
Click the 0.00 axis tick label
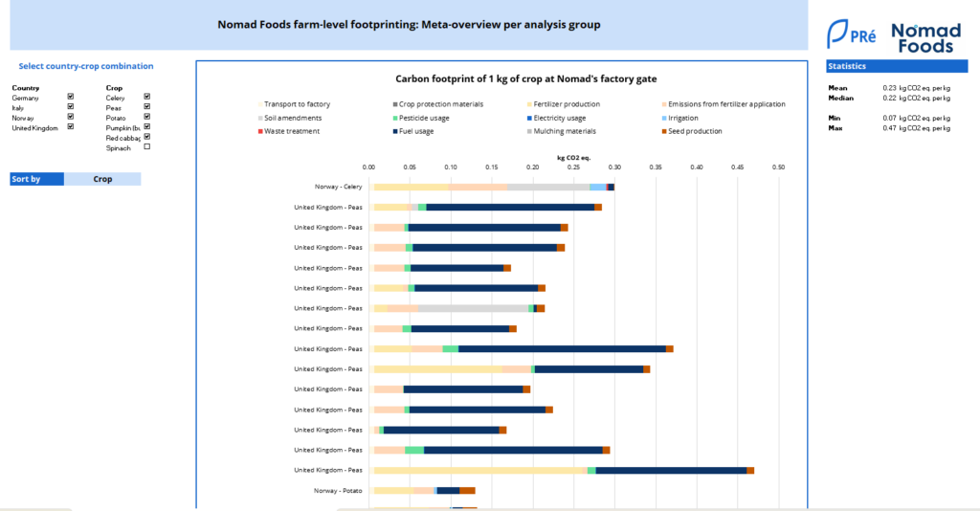(368, 167)
